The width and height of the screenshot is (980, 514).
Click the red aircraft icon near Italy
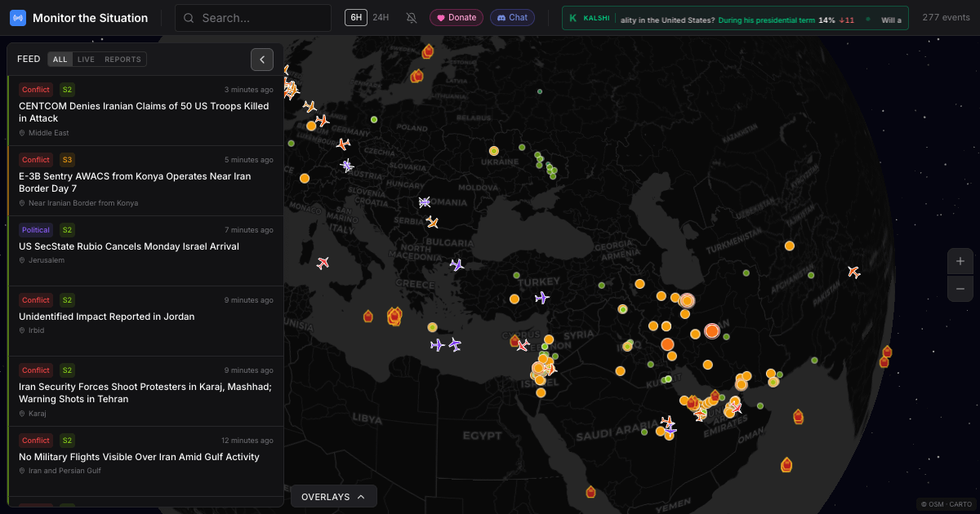coord(323,263)
